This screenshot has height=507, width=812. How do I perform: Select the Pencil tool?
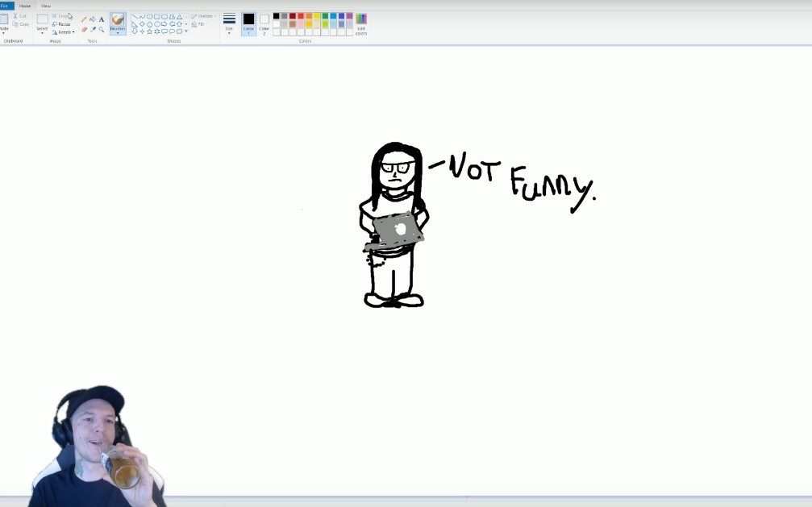[84, 19]
